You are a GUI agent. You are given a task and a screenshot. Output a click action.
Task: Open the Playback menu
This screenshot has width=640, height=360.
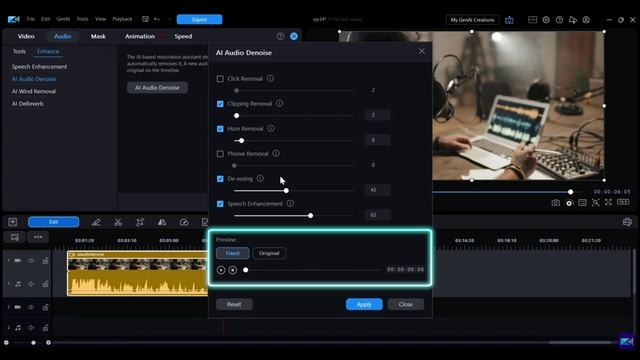pos(122,19)
